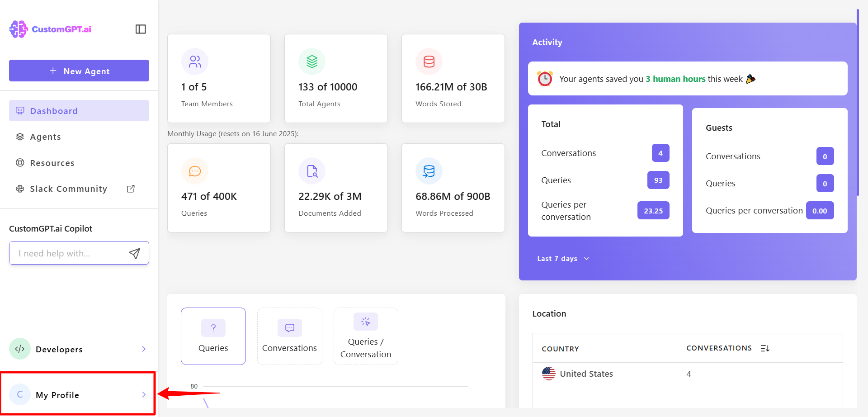This screenshot has width=868, height=417.
Task: Open the Dashboard menu item
Action: coord(79,110)
